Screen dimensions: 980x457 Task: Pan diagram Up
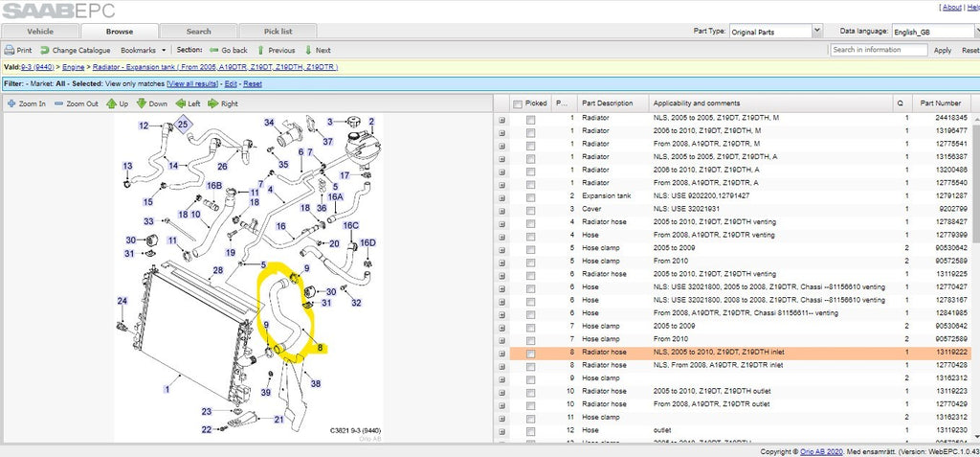117,103
